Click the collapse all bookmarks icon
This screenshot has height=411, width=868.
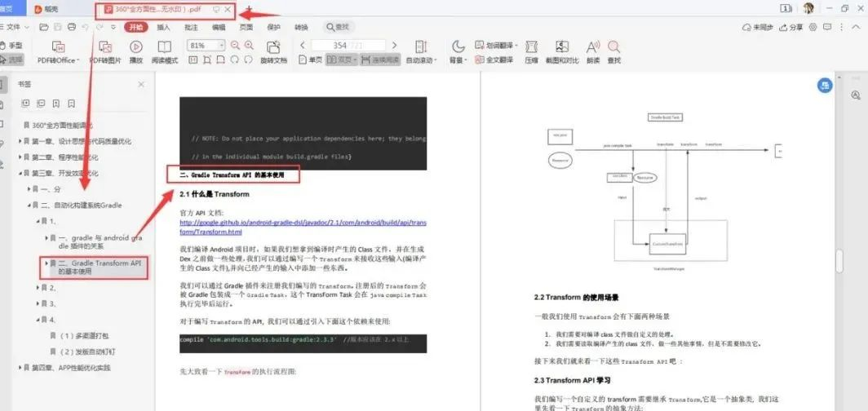click(x=41, y=104)
